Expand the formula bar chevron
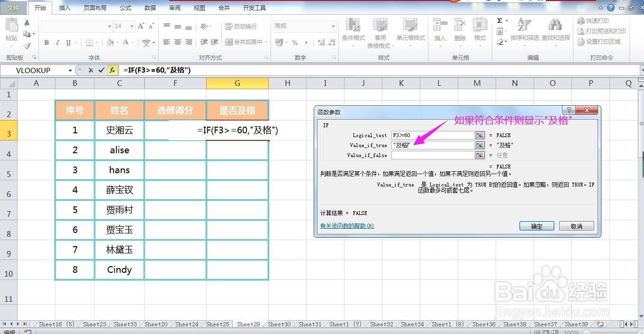Viewport: 644px width, 334px height. [x=641, y=70]
